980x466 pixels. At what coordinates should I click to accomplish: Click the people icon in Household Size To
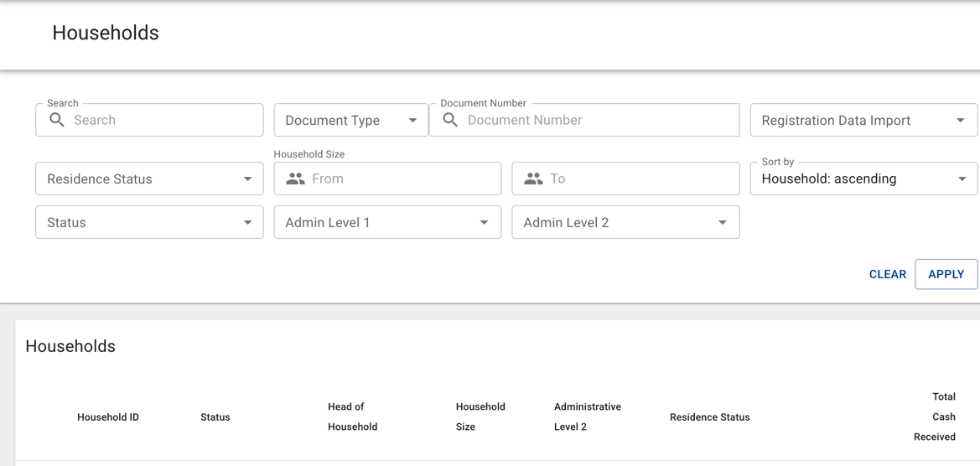coord(533,179)
